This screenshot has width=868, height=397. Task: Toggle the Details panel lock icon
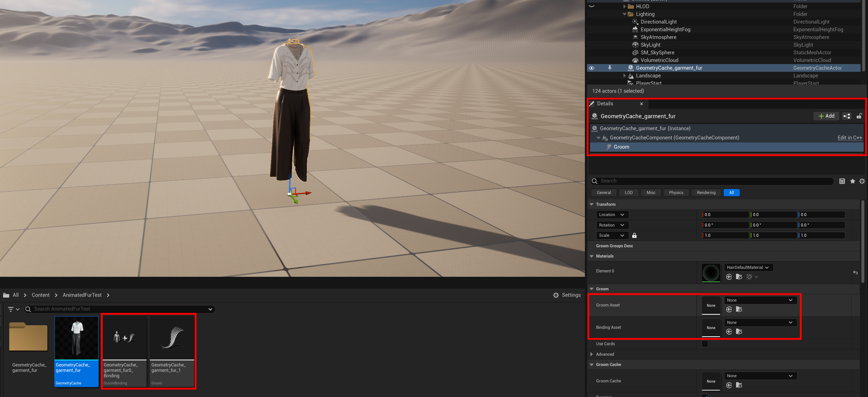859,116
